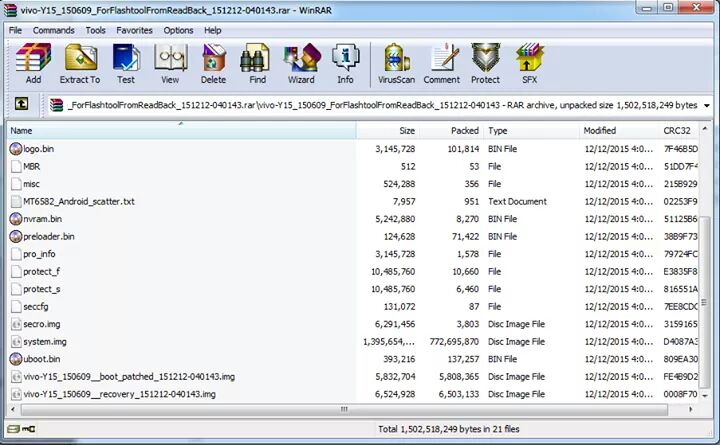Open the File menu
The height and width of the screenshot is (445, 720).
point(15,30)
